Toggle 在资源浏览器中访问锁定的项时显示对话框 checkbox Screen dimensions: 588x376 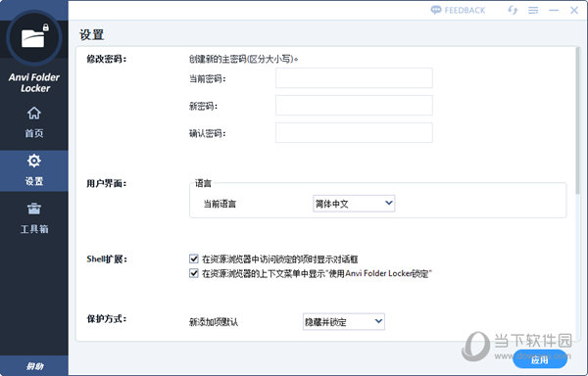pyautogui.click(x=194, y=258)
